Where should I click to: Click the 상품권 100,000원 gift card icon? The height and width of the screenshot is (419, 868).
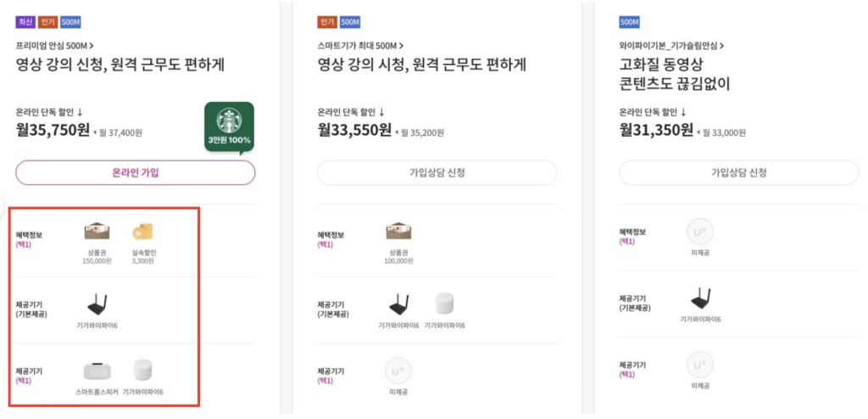[398, 232]
